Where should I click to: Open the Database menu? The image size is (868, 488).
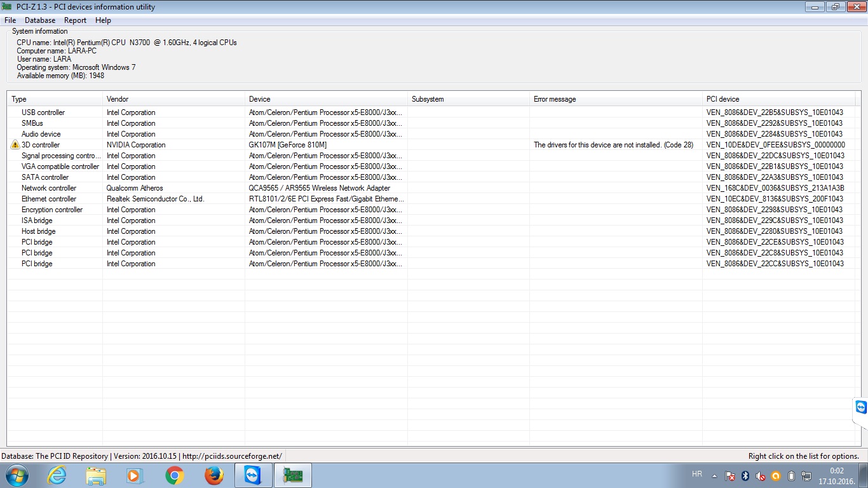(40, 20)
